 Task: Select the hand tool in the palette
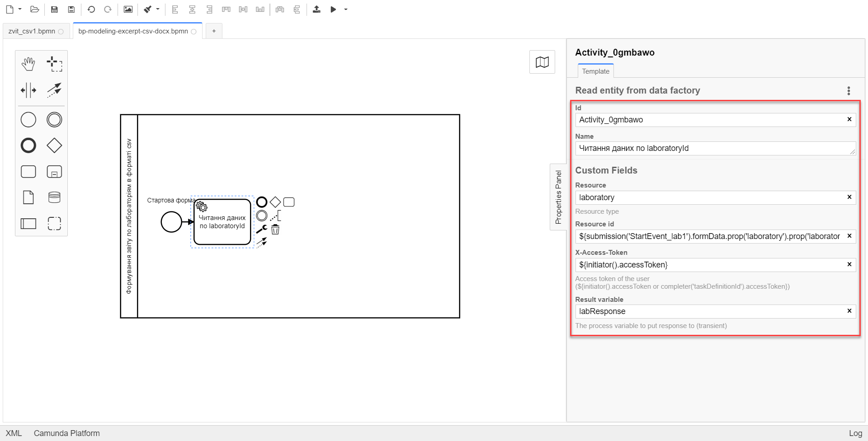click(x=28, y=64)
